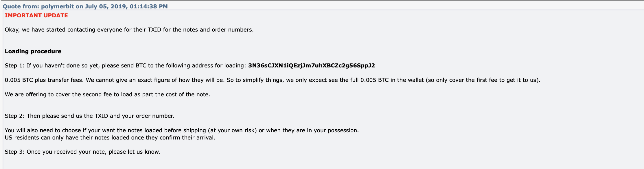Click the time 01:14:38 PM in header
Viewport: 644px width, 169px height.
tap(149, 6)
